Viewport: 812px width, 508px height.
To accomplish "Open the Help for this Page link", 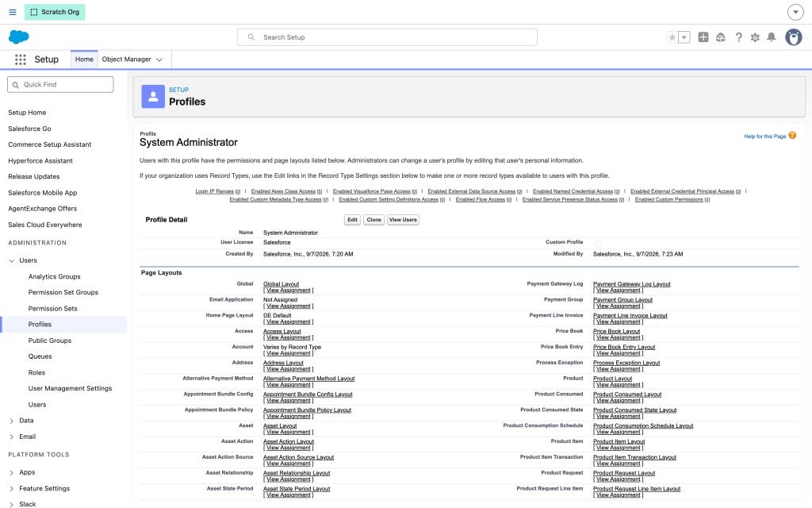I will (765, 137).
